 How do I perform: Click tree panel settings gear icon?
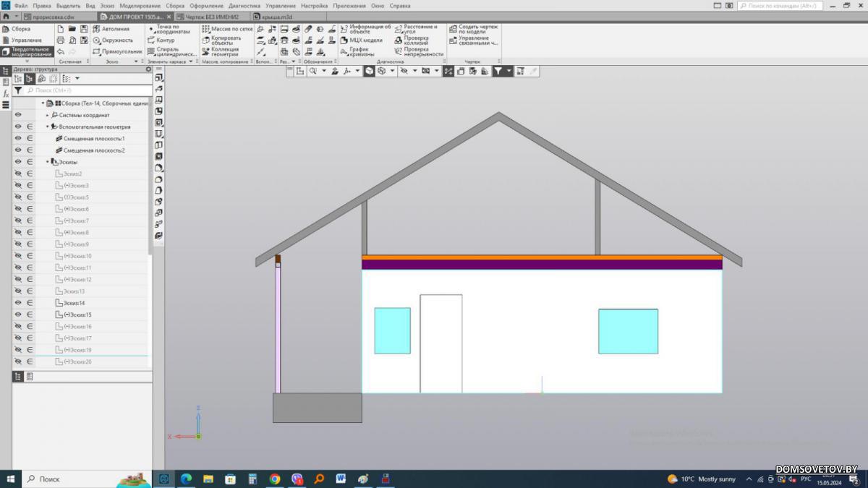point(149,69)
